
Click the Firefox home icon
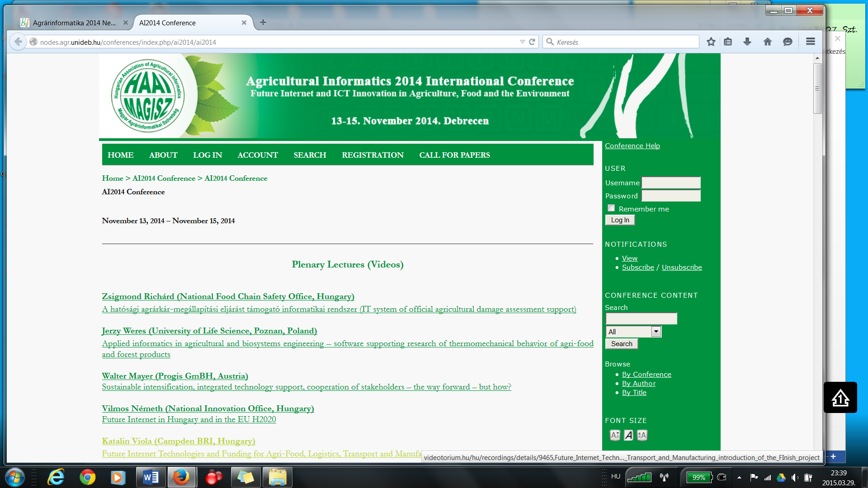[767, 42]
